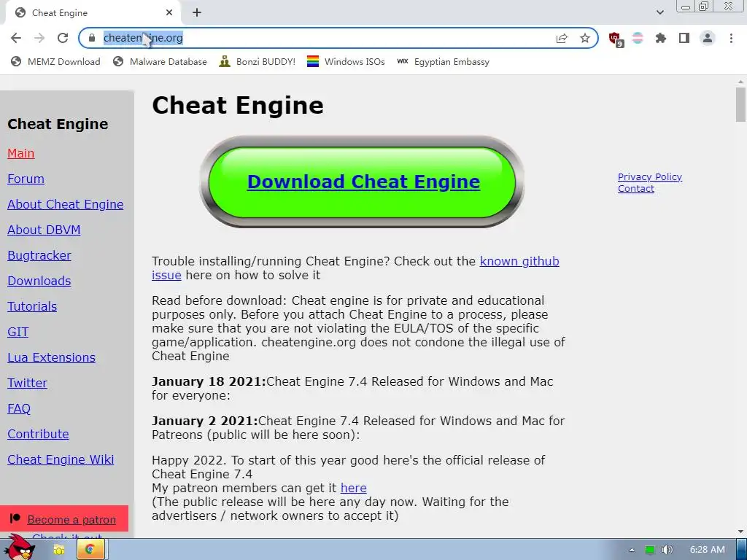
Task: Open the Lua Extensions link
Action: coord(52,357)
